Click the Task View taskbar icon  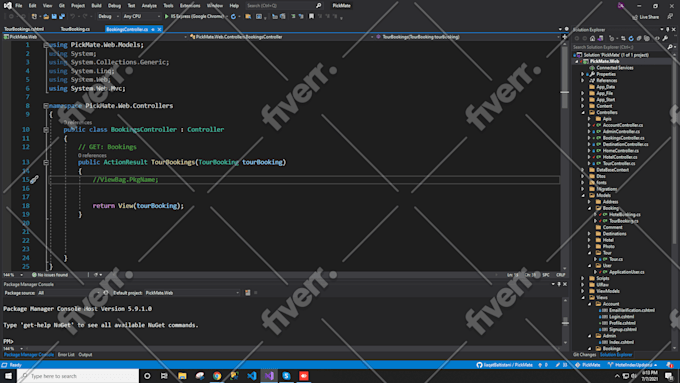click(x=164, y=376)
